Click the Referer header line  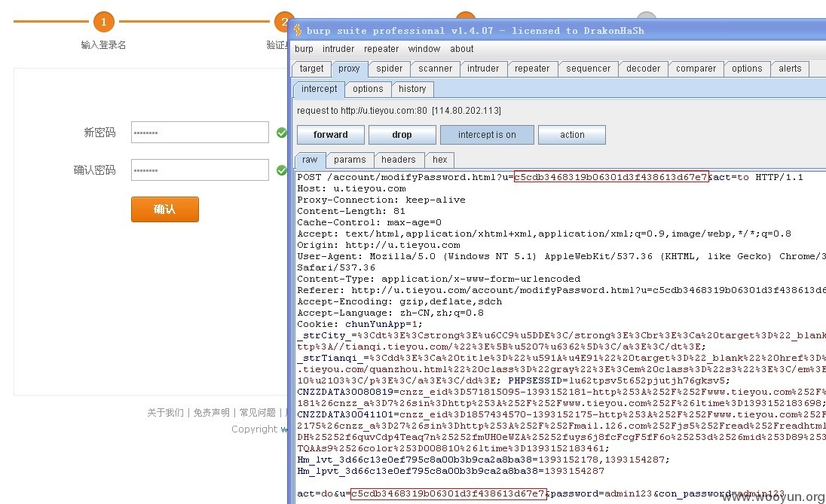point(561,291)
